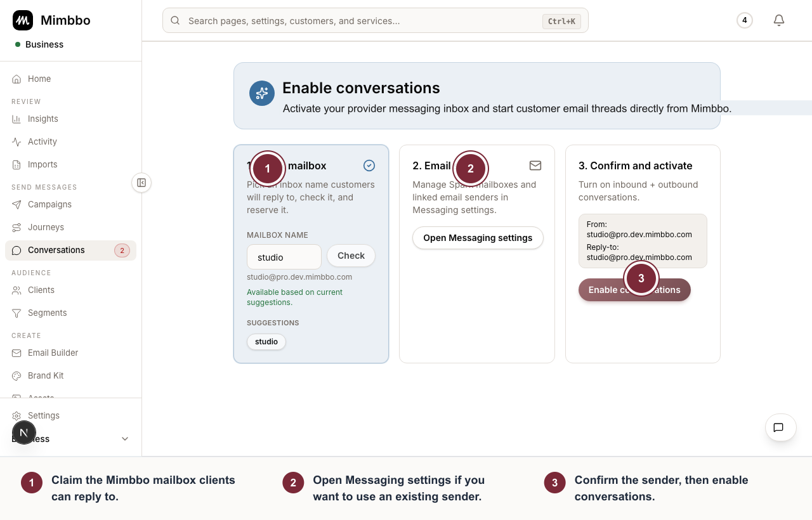Viewport: 812px width, 520px height.
Task: Click the Conversations chat bubble icon
Action: pos(16,250)
